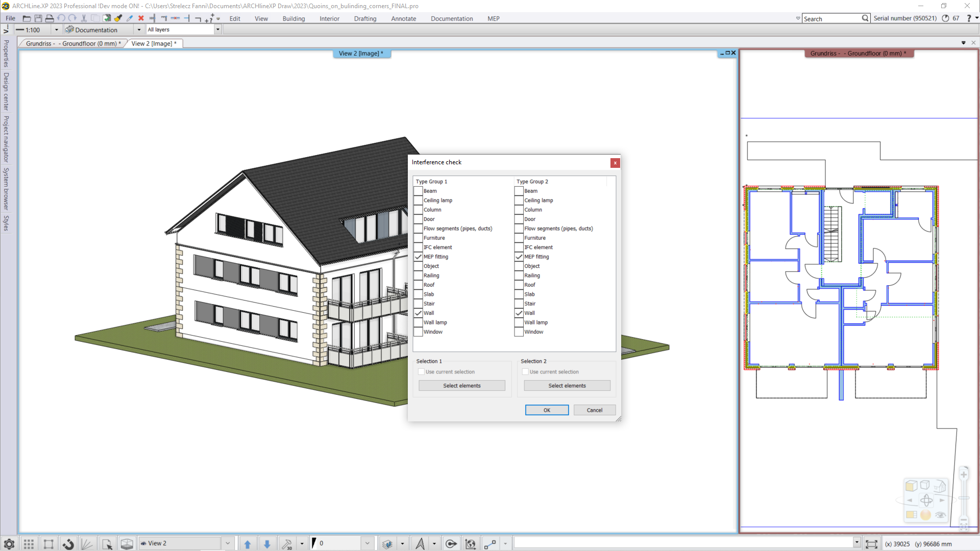This screenshot has height=551, width=980.
Task: Click Cancel to dismiss the dialog
Action: [x=594, y=410]
